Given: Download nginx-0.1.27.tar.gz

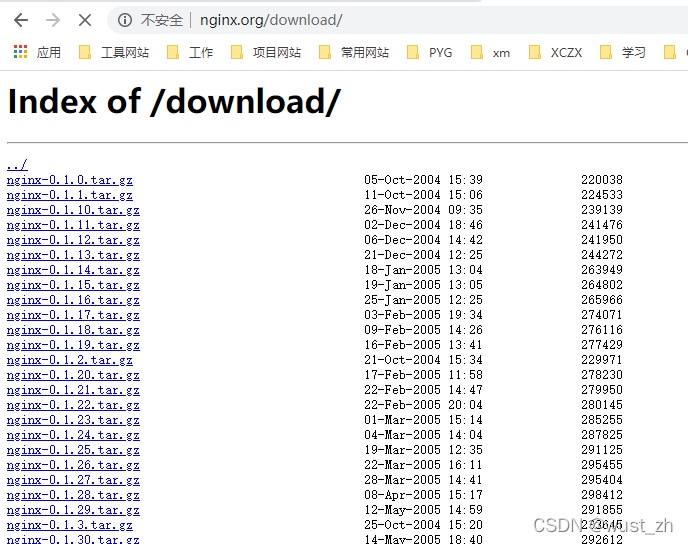Looking at the screenshot, I should 73,480.
